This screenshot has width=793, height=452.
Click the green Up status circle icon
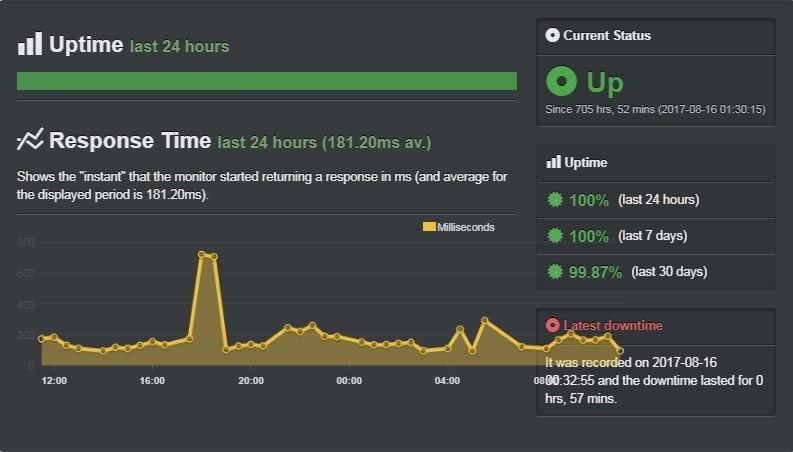561,81
